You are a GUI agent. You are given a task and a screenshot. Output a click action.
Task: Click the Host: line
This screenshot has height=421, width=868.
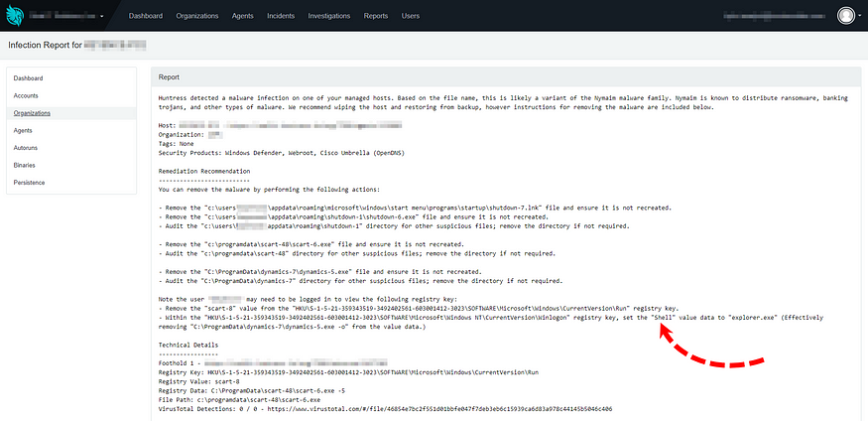(280, 126)
